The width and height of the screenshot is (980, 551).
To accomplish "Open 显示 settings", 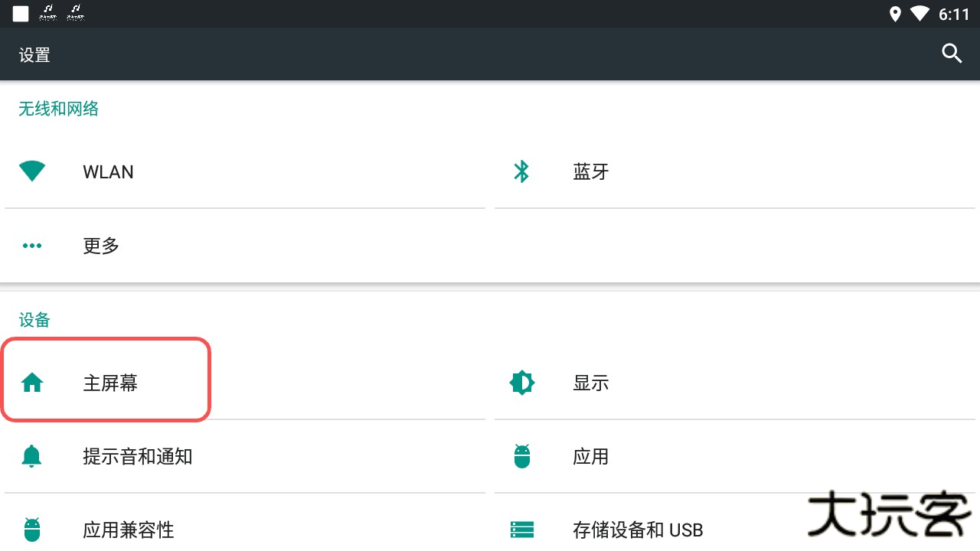I will [590, 383].
